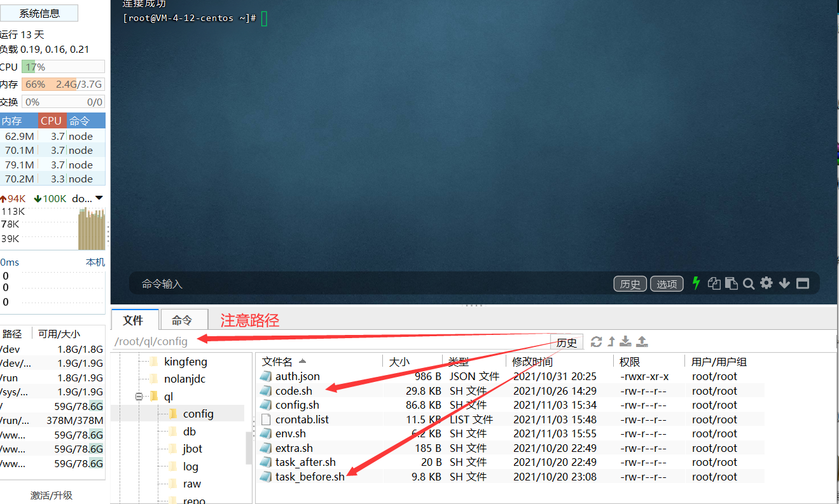Open terminal search with magnifier icon

tap(749, 283)
